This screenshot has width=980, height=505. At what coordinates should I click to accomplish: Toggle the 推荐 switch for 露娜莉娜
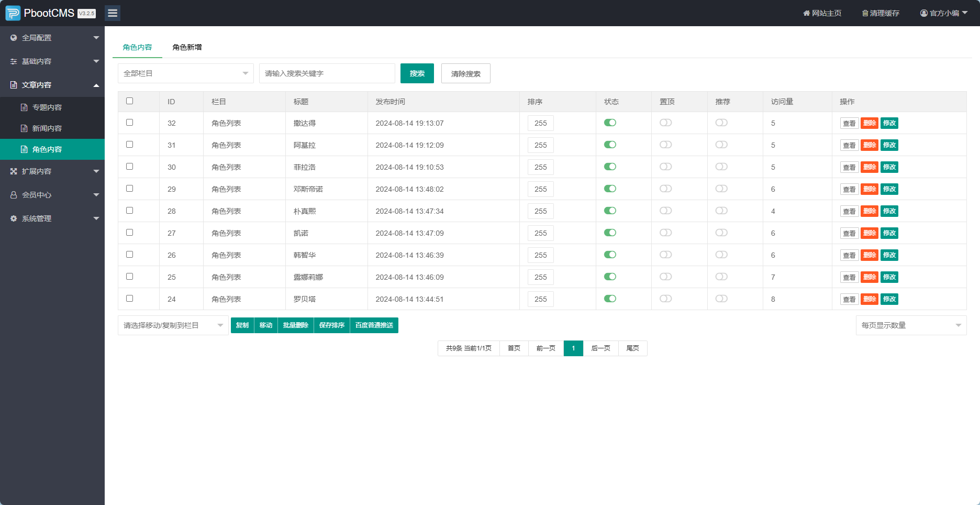point(721,277)
